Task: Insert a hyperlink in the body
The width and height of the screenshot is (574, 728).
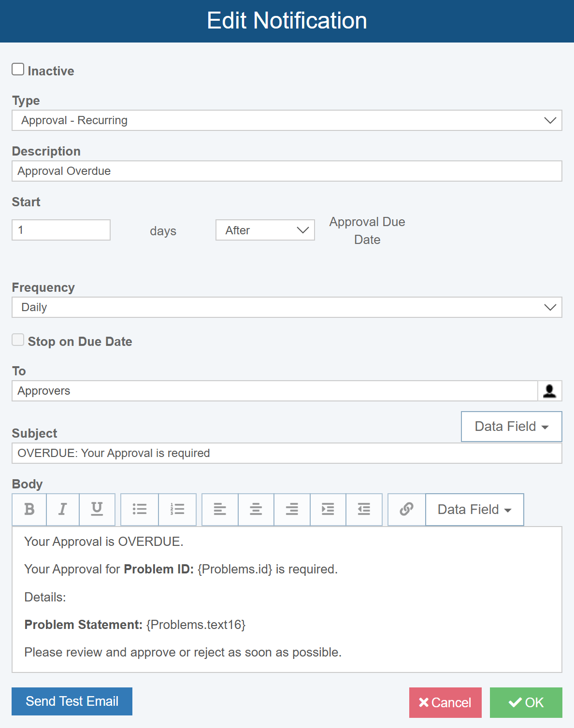Action: click(406, 509)
